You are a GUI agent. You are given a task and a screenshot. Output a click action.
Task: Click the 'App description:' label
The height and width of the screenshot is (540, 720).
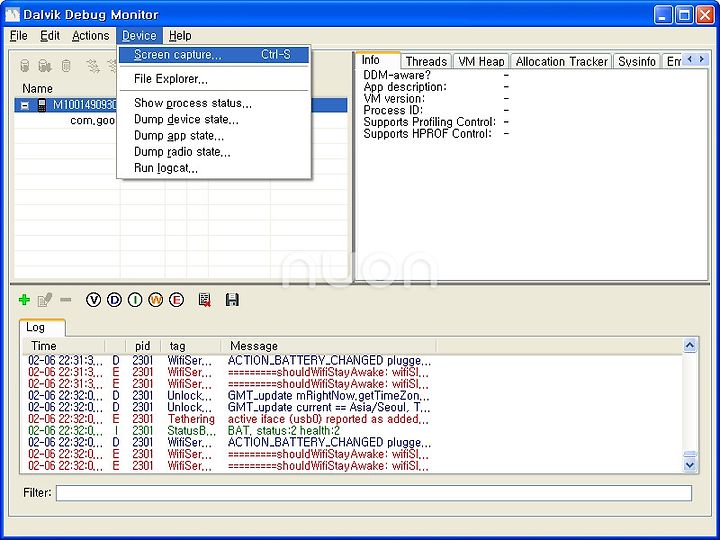click(405, 87)
